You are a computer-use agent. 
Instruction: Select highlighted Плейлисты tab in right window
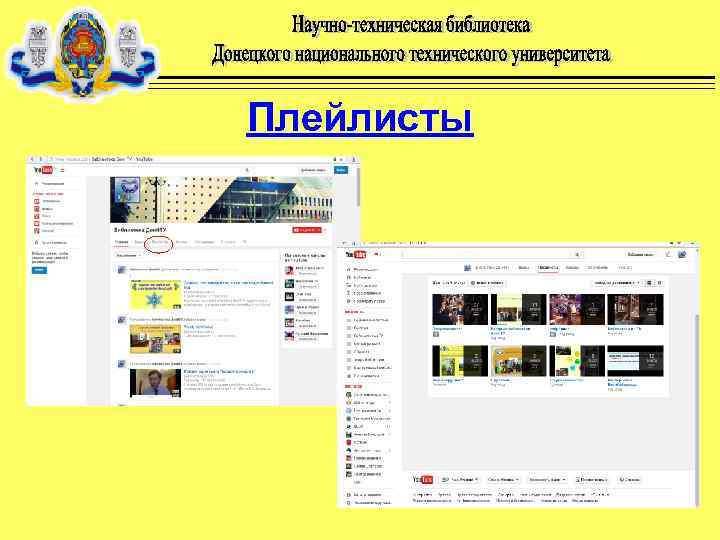pos(548,267)
